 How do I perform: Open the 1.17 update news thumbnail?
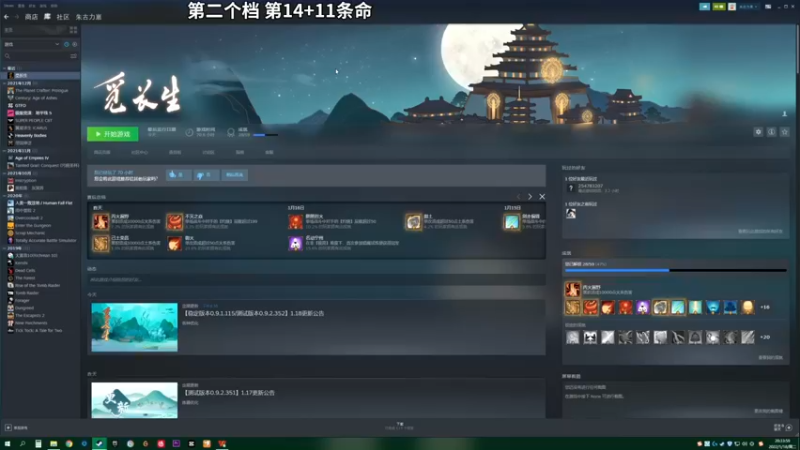[135, 400]
